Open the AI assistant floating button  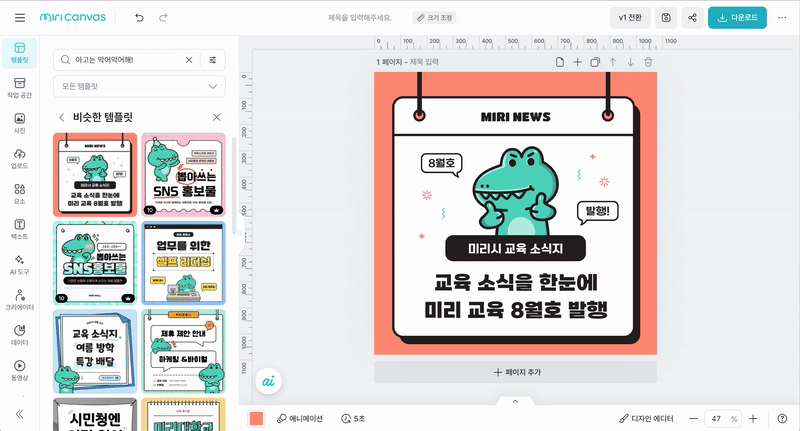[x=268, y=382]
